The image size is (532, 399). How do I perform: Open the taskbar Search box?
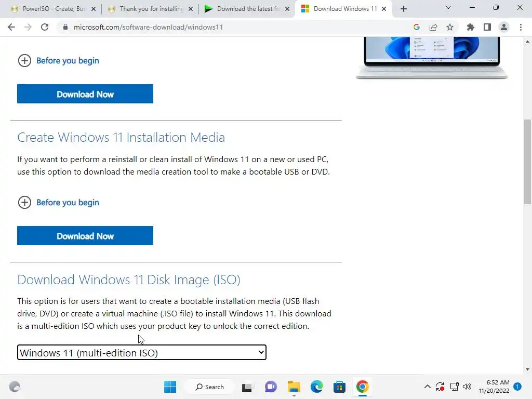[209, 387]
